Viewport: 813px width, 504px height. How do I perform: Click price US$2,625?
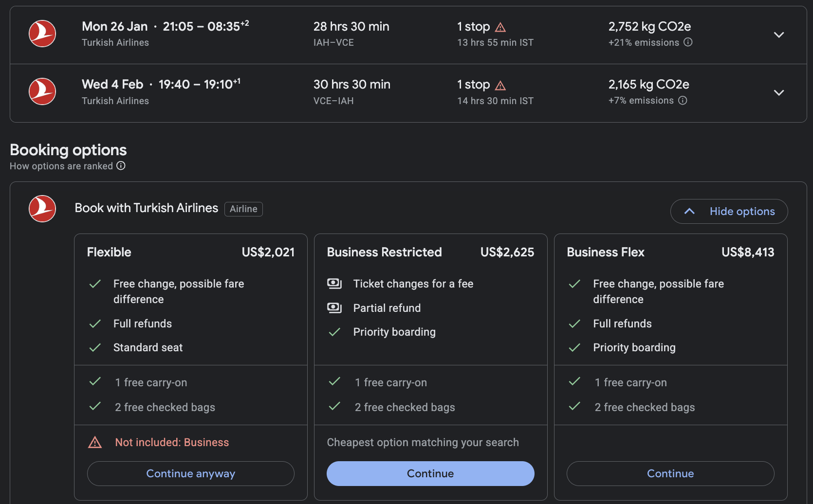click(507, 252)
